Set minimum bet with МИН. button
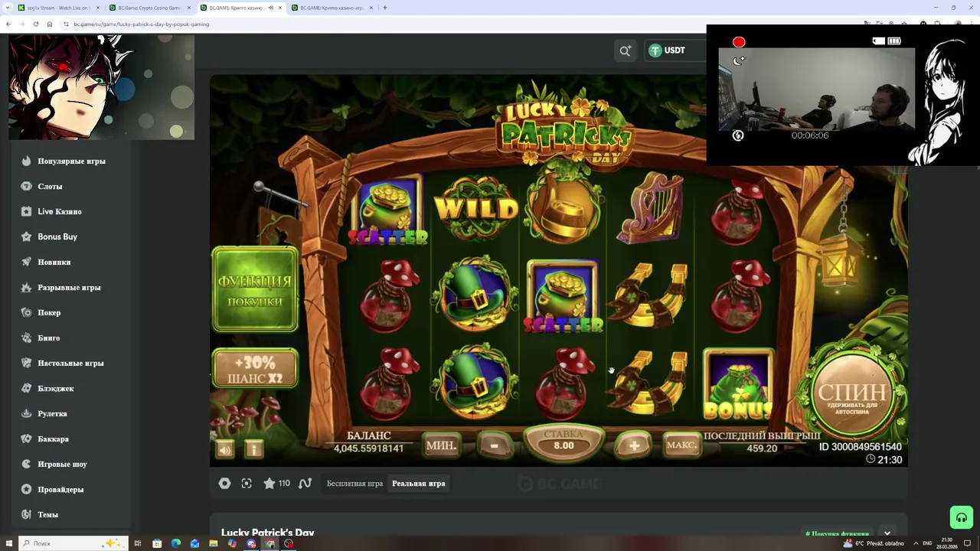Screen dimensions: 980x551 441,445
